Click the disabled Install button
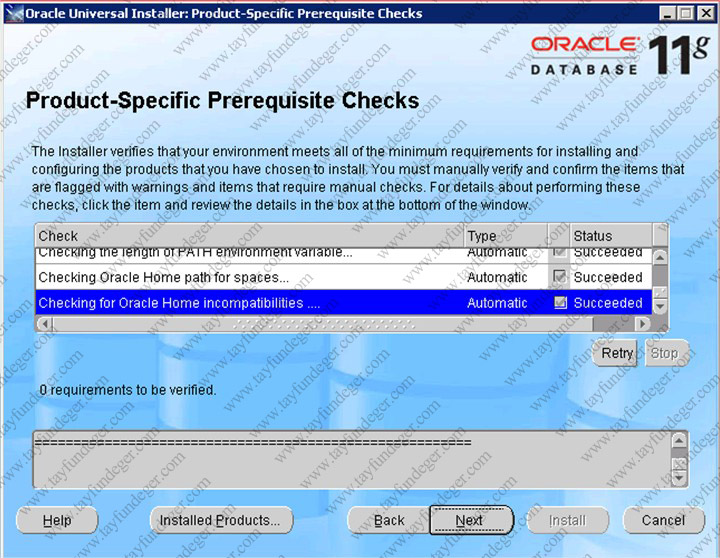The image size is (720, 558). [x=568, y=520]
